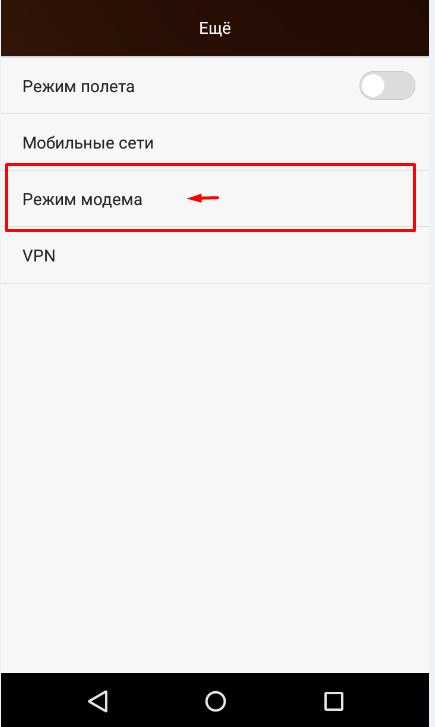Tap the Home circle navigation icon
The width and height of the screenshot is (435, 727).
[x=215, y=701]
